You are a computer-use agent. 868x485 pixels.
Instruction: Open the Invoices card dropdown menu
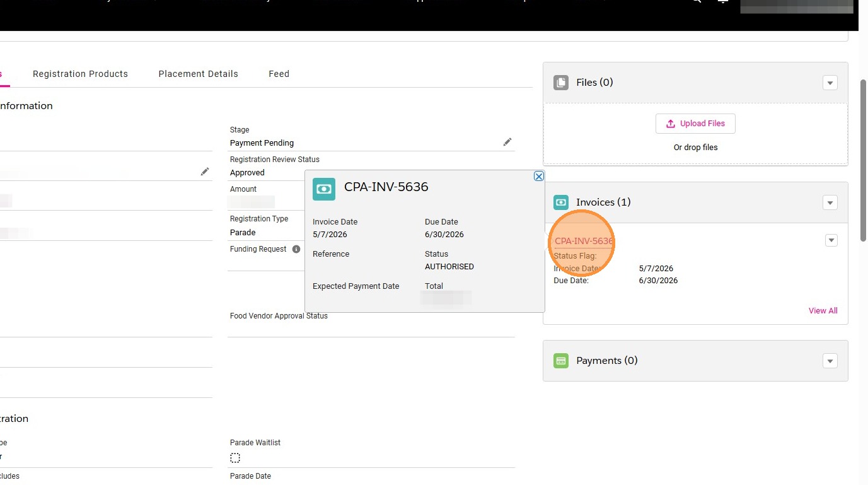(830, 202)
